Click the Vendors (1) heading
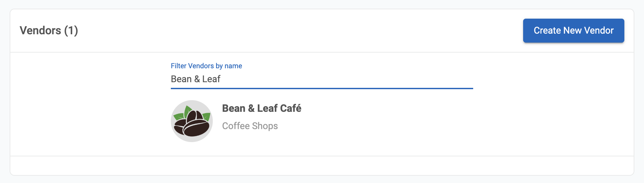This screenshot has width=644, height=183. coord(49,31)
